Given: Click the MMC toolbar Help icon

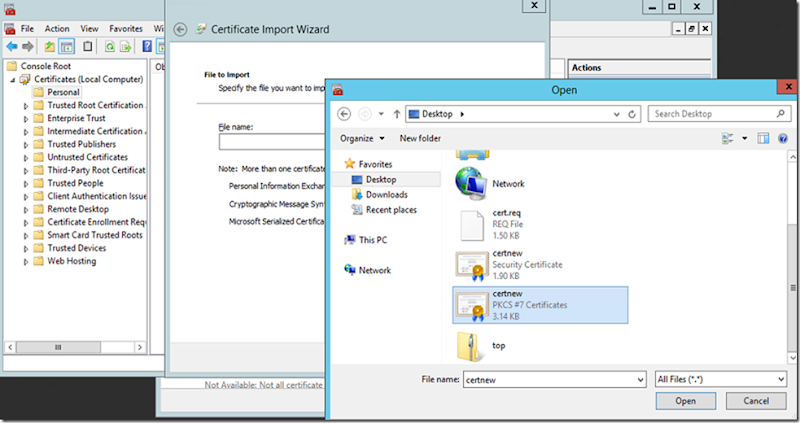Looking at the screenshot, I should pyautogui.click(x=145, y=47).
